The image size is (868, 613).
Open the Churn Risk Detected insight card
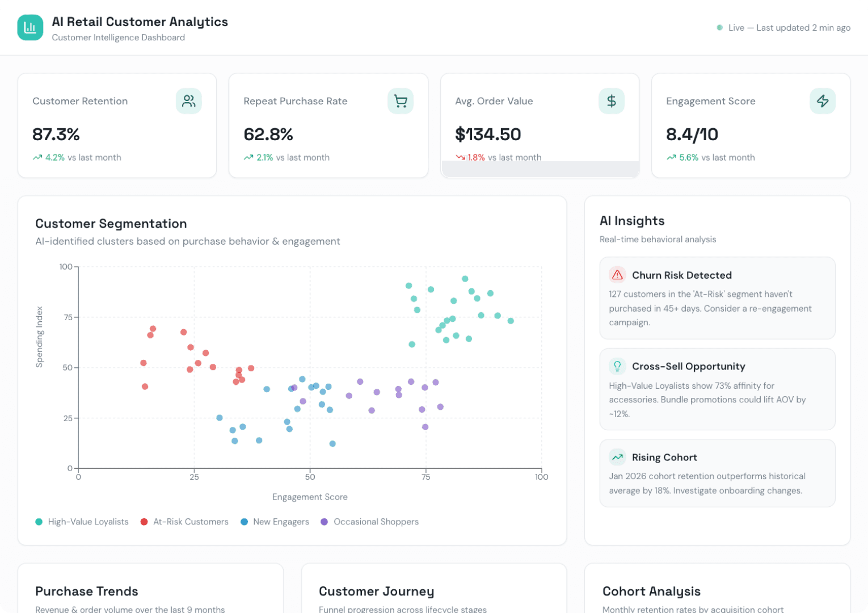pyautogui.click(x=717, y=298)
